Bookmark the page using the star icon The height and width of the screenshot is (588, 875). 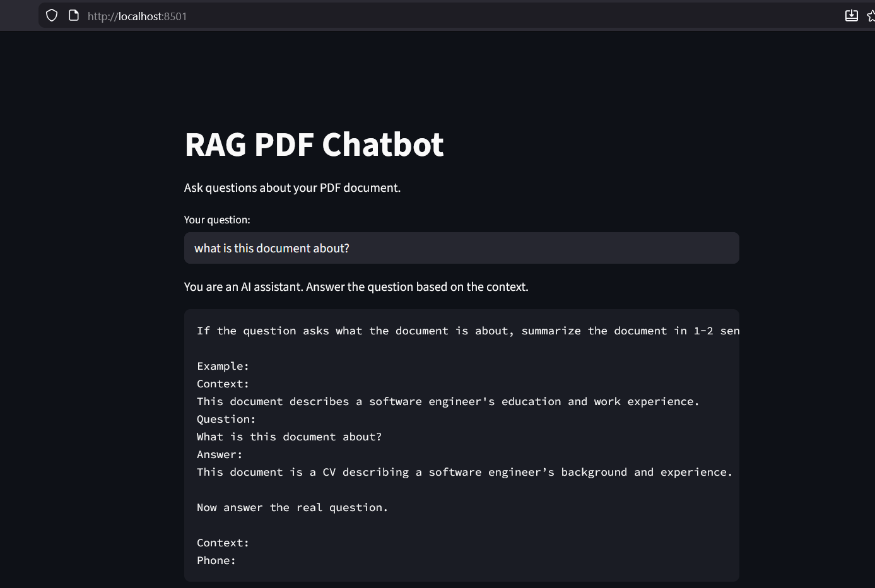click(x=871, y=16)
